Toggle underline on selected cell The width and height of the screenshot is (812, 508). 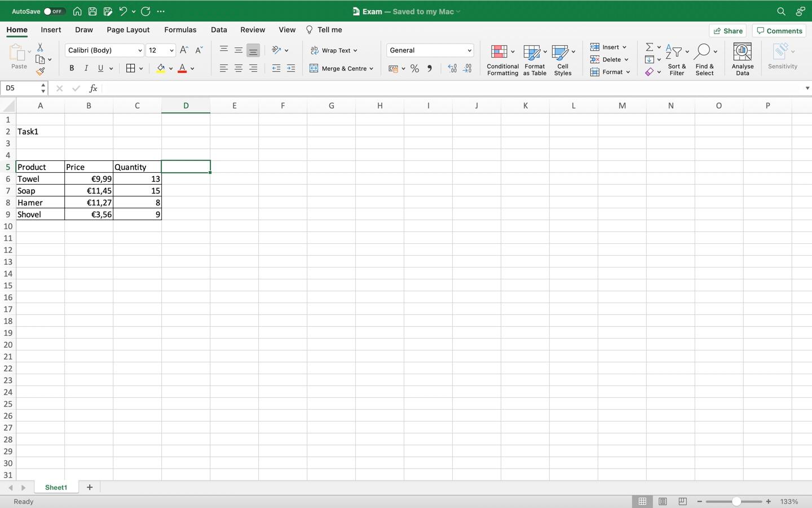click(x=99, y=68)
